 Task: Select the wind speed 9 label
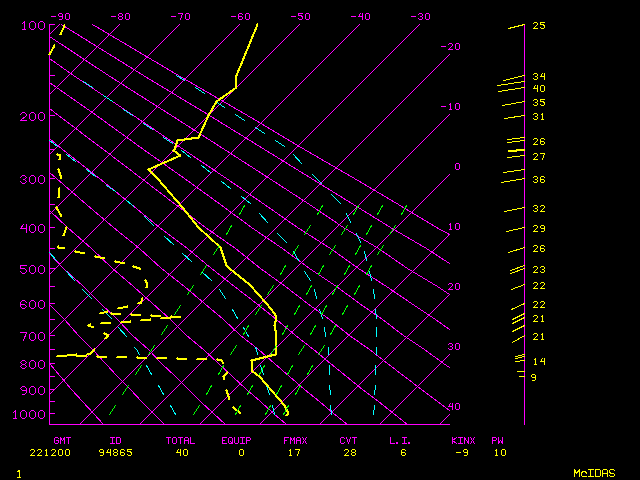pos(533,377)
